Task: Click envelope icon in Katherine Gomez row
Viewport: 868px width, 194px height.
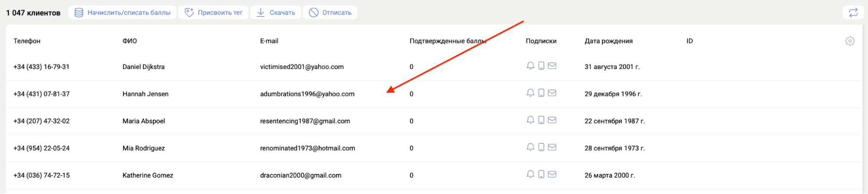Action: pos(552,174)
